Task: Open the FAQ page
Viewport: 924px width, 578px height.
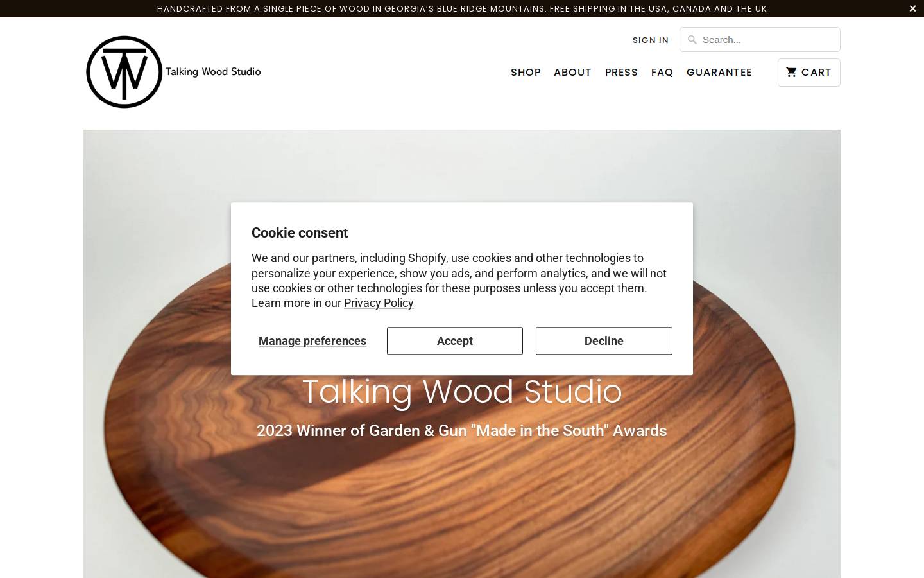Action: (662, 73)
